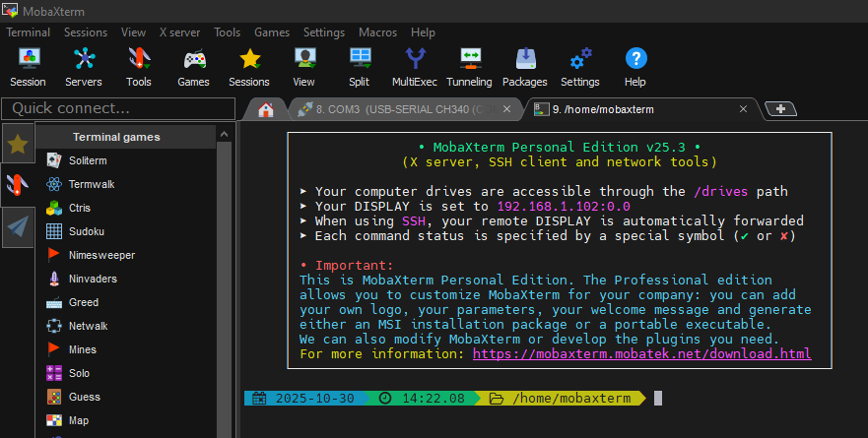Viewport: 868px width, 438px height.
Task: Click the new tab plus button
Action: [x=780, y=109]
